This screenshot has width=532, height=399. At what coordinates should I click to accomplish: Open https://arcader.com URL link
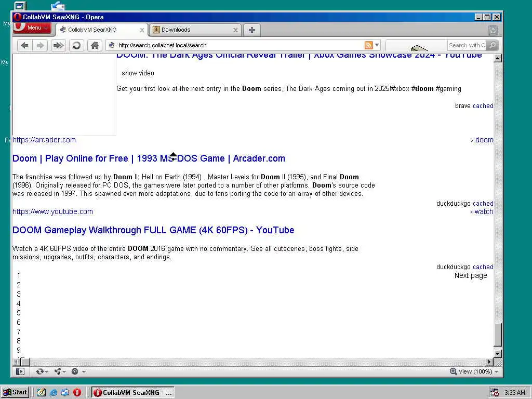click(x=44, y=140)
